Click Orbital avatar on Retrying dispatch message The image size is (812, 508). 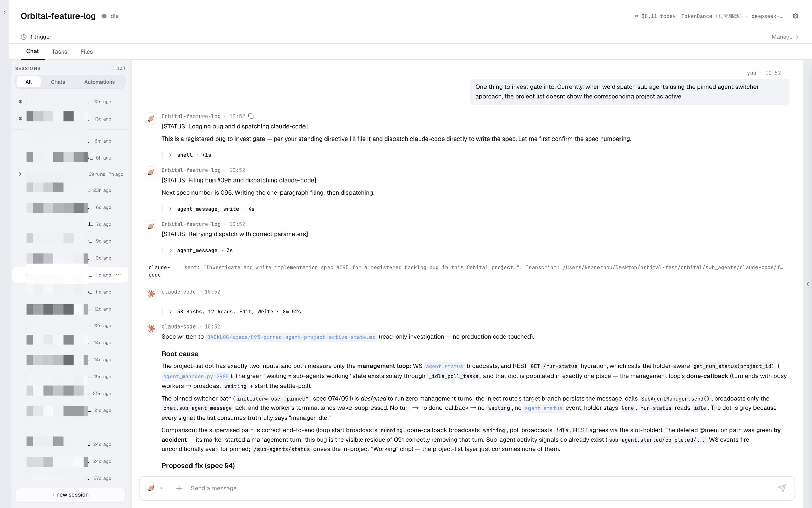(x=151, y=226)
